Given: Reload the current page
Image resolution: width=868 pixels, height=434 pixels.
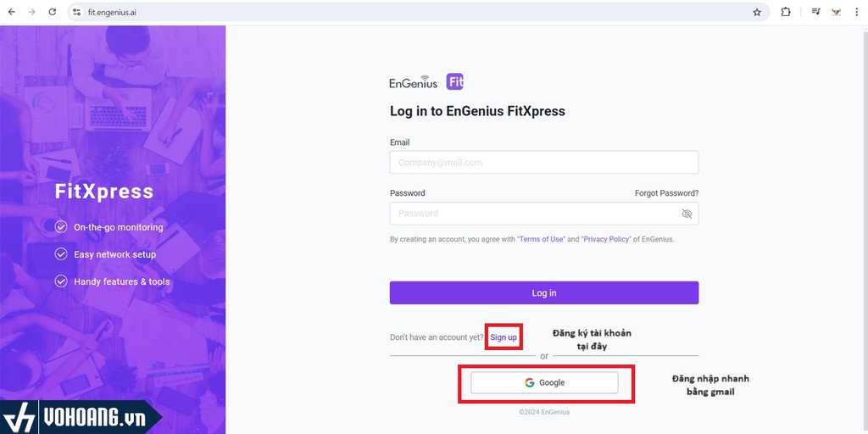Looking at the screenshot, I should pos(53,13).
